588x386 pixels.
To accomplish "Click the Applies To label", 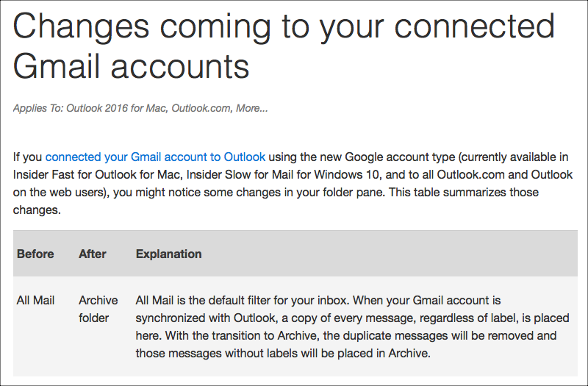I will [x=37, y=108].
